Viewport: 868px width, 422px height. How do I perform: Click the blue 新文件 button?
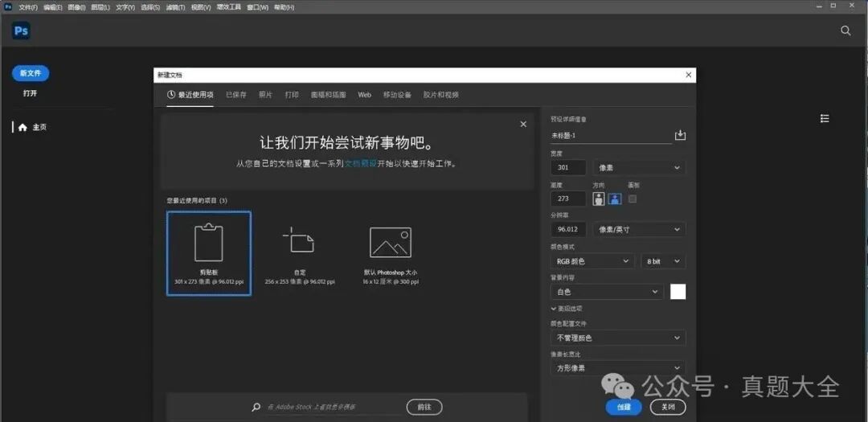[x=31, y=73]
